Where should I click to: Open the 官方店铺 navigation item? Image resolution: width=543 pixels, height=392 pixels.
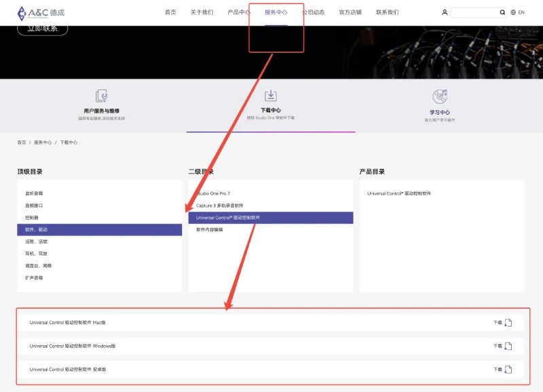pyautogui.click(x=350, y=12)
